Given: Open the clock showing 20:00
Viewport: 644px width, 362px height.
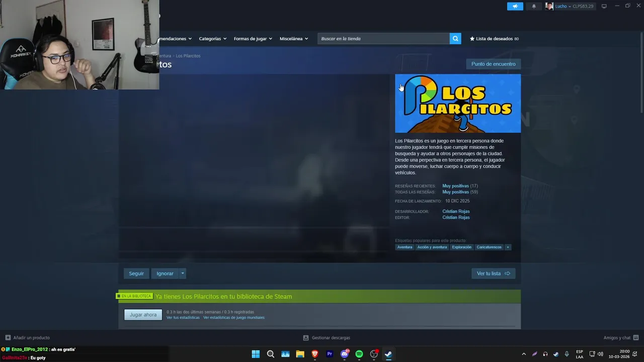Looking at the screenshot, I should 619,354.
